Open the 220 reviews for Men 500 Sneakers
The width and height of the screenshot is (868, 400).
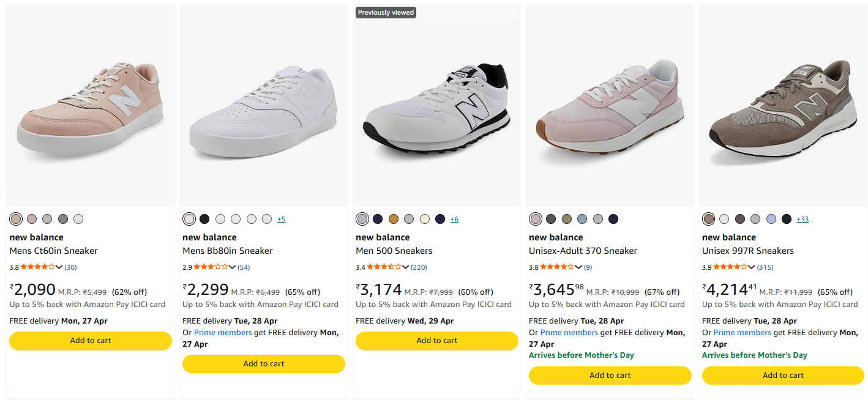click(419, 267)
